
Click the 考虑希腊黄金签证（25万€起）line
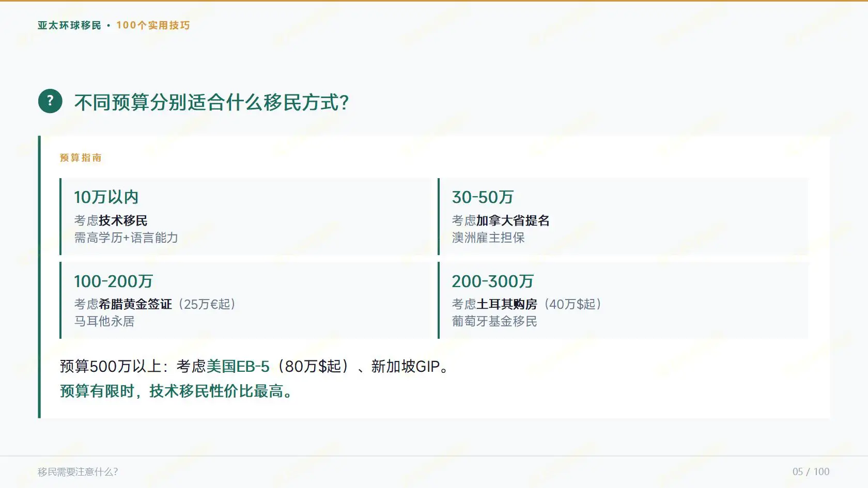click(156, 304)
